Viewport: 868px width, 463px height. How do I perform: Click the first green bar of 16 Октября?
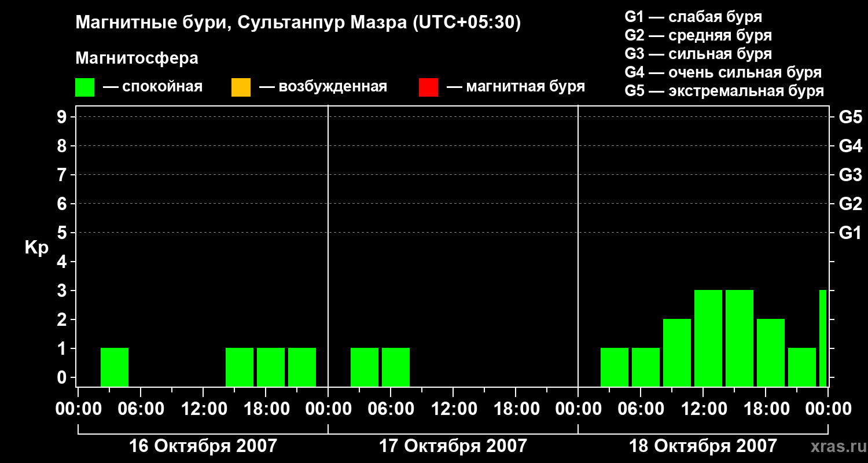[x=115, y=367]
